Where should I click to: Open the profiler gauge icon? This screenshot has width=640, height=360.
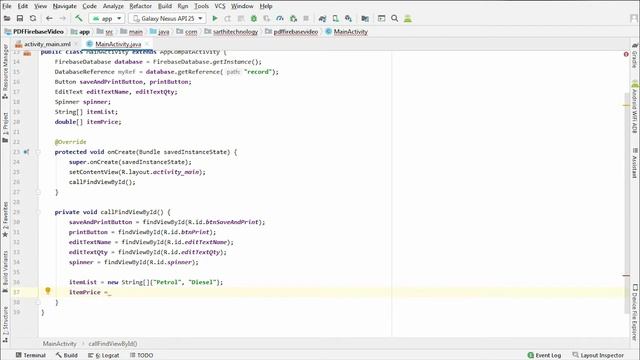tap(280, 18)
